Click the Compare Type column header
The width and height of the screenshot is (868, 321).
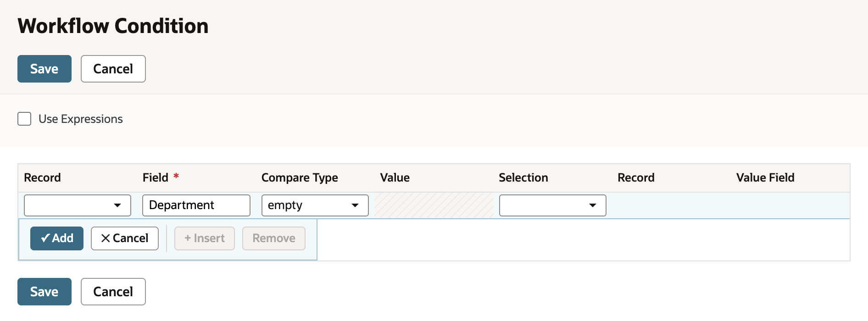click(300, 177)
